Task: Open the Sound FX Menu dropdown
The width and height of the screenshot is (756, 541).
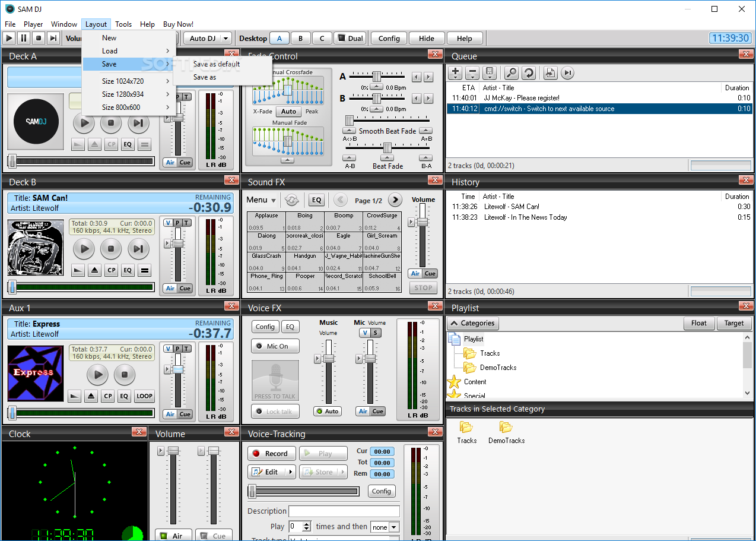Action: (261, 200)
